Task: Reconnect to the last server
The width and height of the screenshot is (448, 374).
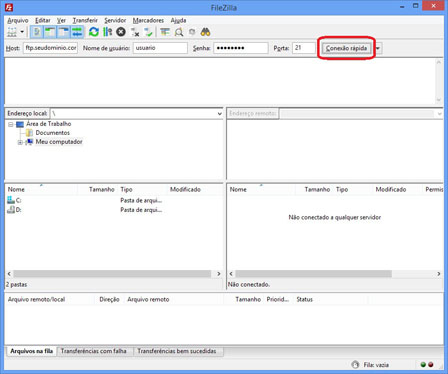Action: [x=148, y=32]
